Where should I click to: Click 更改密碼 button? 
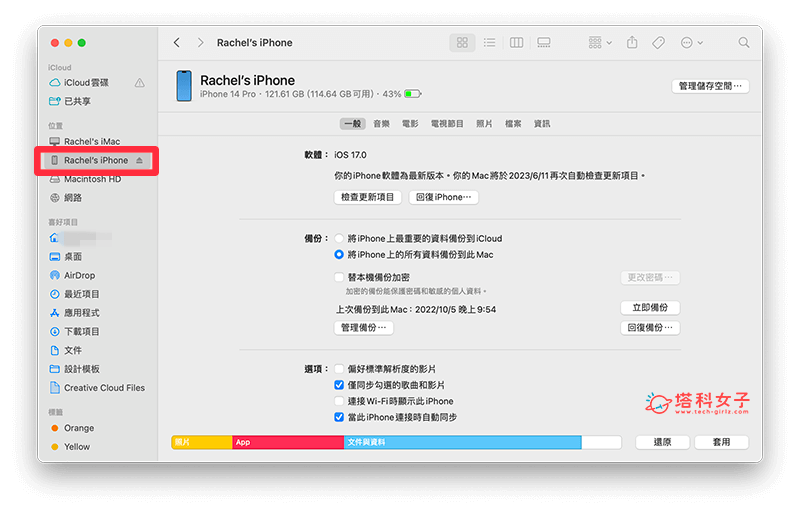pos(650,277)
